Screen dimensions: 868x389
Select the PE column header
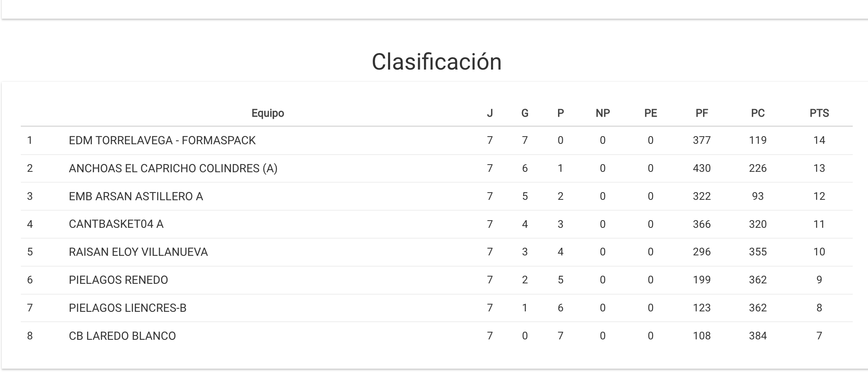pyautogui.click(x=650, y=113)
